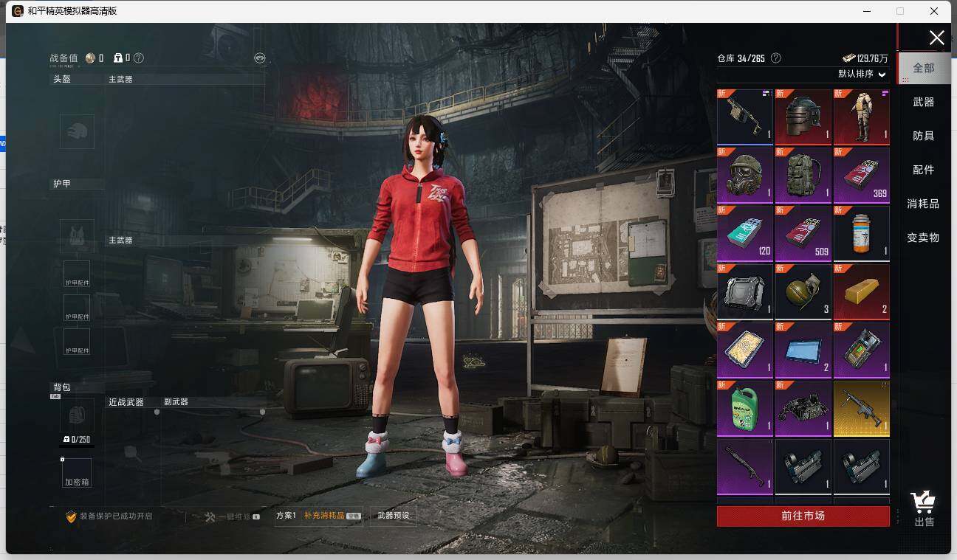Expand the 默认排序 sort dropdown
Image resolution: width=957 pixels, height=560 pixels.
point(862,74)
